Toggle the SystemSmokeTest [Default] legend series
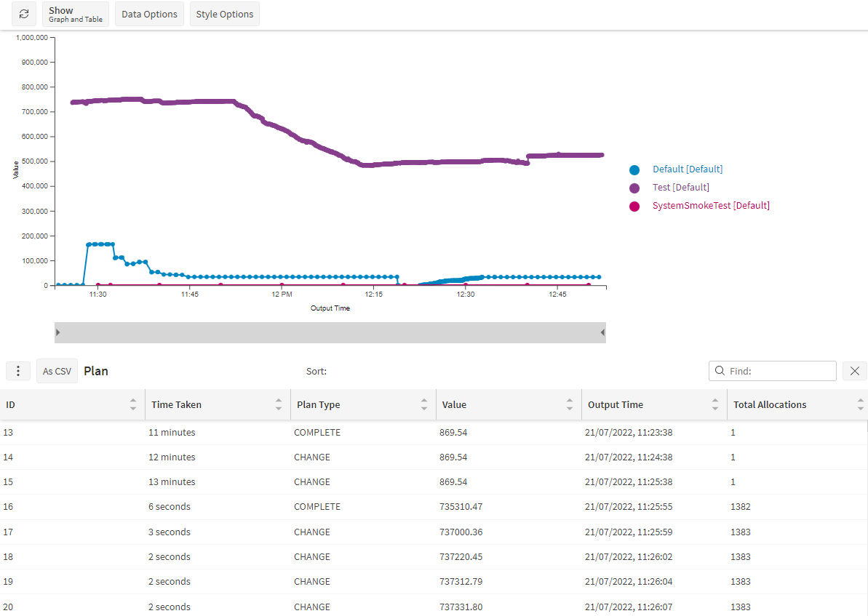 pos(711,206)
